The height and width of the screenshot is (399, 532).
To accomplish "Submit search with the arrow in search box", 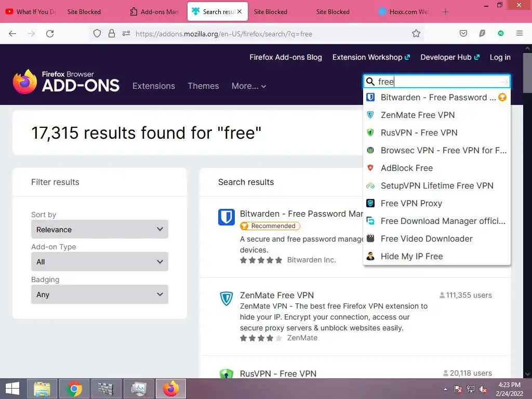I will click(x=504, y=82).
